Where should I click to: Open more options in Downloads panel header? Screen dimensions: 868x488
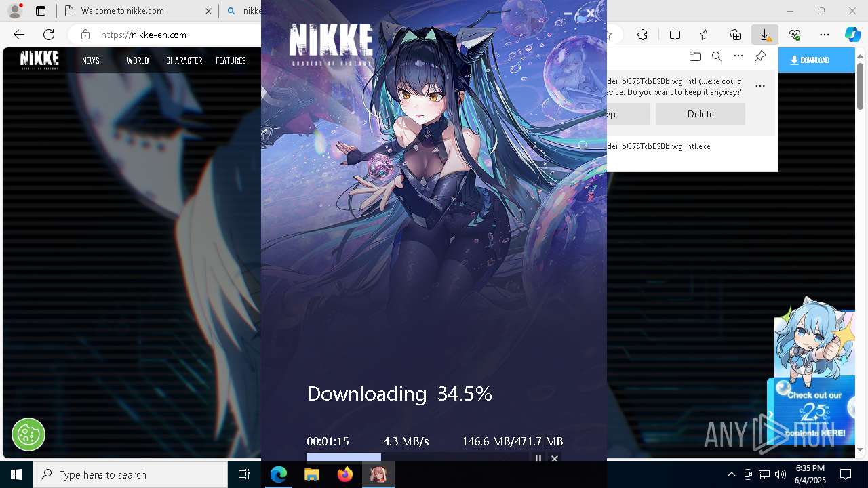tap(738, 56)
